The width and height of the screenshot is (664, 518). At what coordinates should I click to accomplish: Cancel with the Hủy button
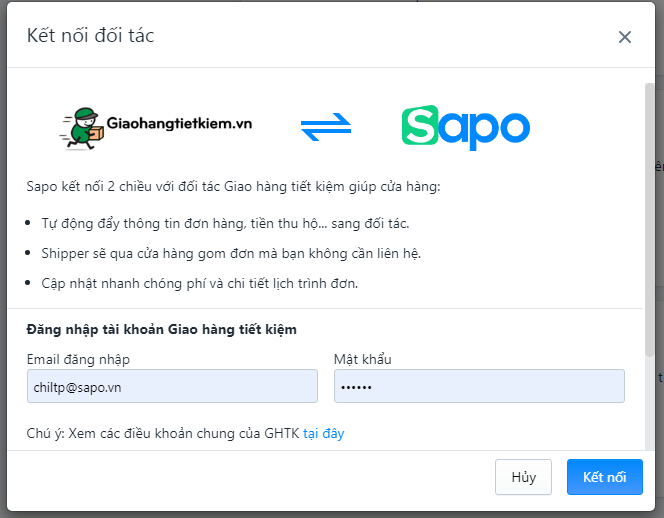pos(523,477)
